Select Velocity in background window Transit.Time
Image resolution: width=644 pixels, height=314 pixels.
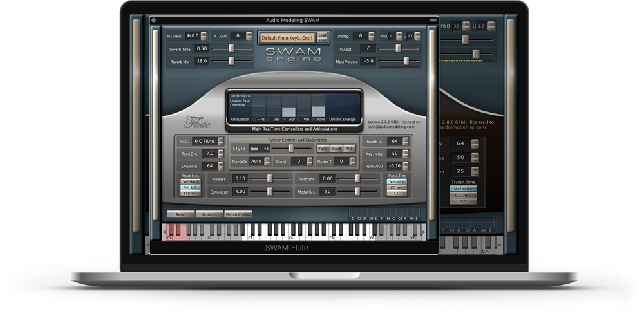[x=463, y=189]
